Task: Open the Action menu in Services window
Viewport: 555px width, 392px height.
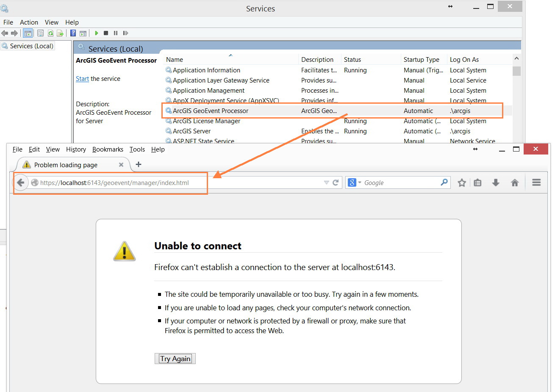Action: pyautogui.click(x=29, y=22)
